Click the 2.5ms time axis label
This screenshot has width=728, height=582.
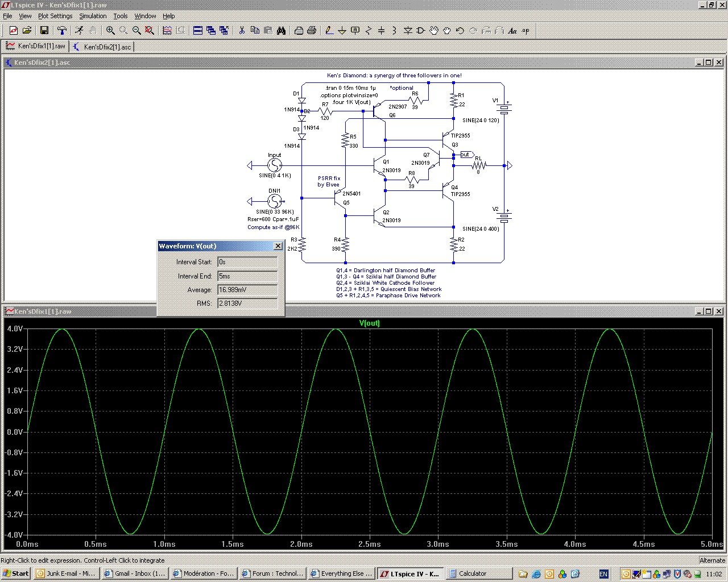tap(370, 544)
